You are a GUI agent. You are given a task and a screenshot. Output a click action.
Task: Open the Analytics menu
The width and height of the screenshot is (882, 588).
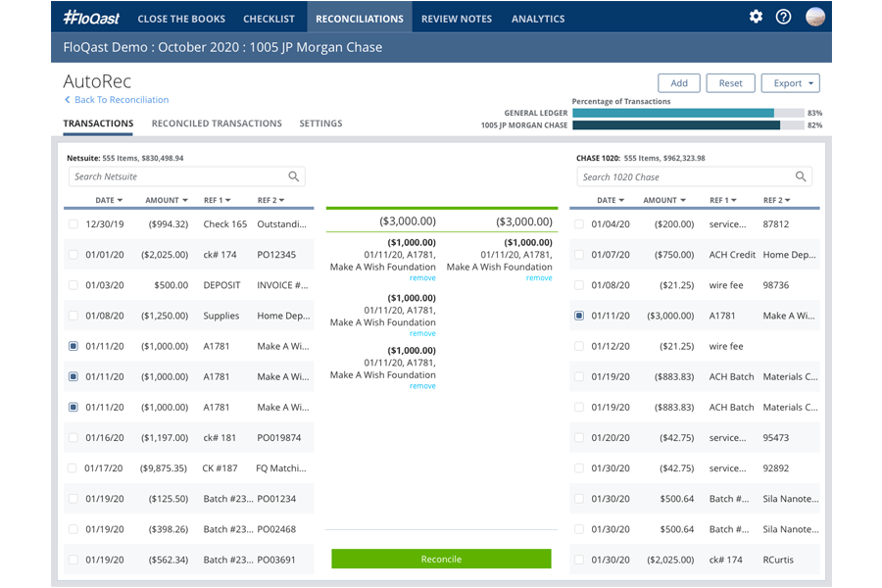click(538, 18)
